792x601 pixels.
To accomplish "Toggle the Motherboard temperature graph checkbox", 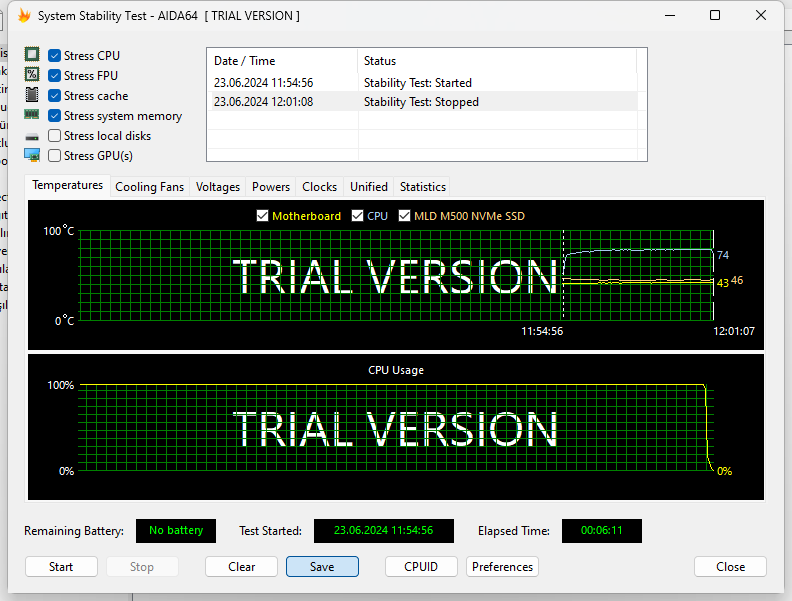I will click(x=262, y=216).
